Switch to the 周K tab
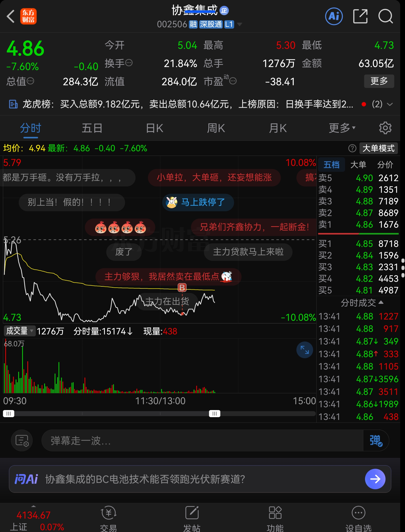Screen dimensions: 405x532 click(216, 128)
